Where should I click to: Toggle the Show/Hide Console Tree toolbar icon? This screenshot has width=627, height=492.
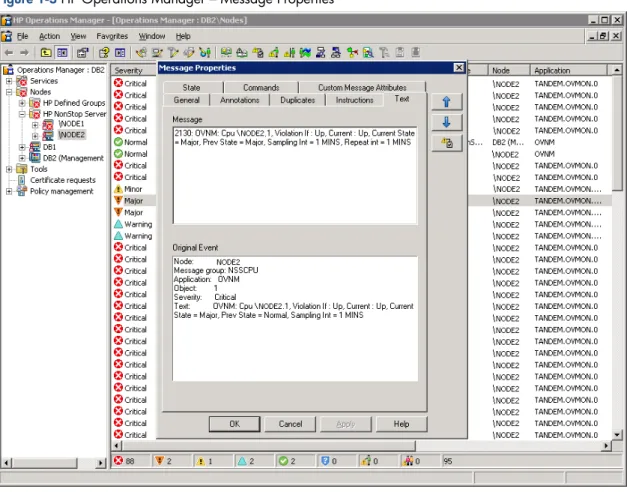62,53
